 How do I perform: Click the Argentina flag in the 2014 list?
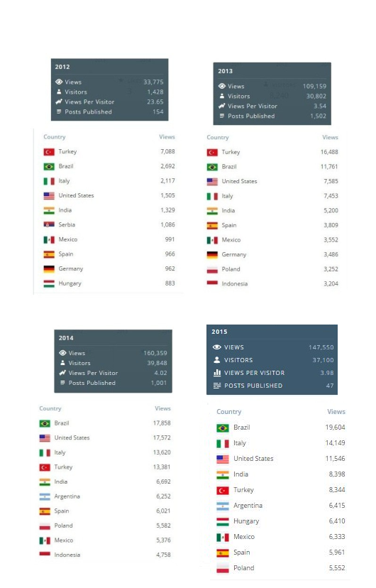[45, 496]
